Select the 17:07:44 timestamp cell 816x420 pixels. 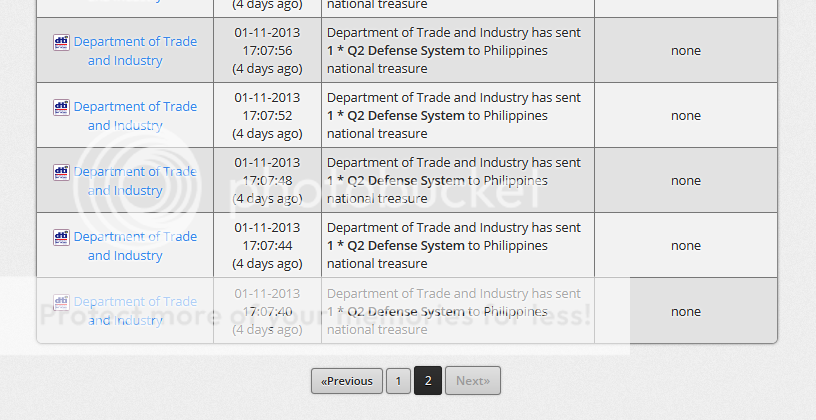[x=267, y=246]
